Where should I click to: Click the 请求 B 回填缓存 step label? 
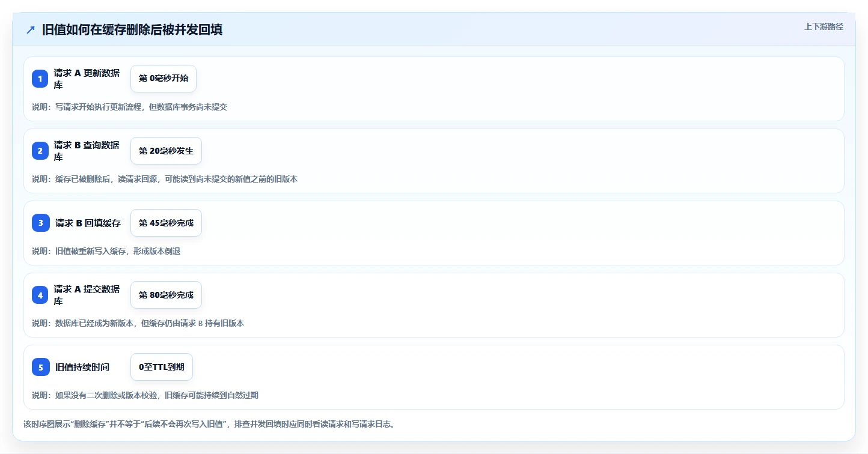[88, 223]
